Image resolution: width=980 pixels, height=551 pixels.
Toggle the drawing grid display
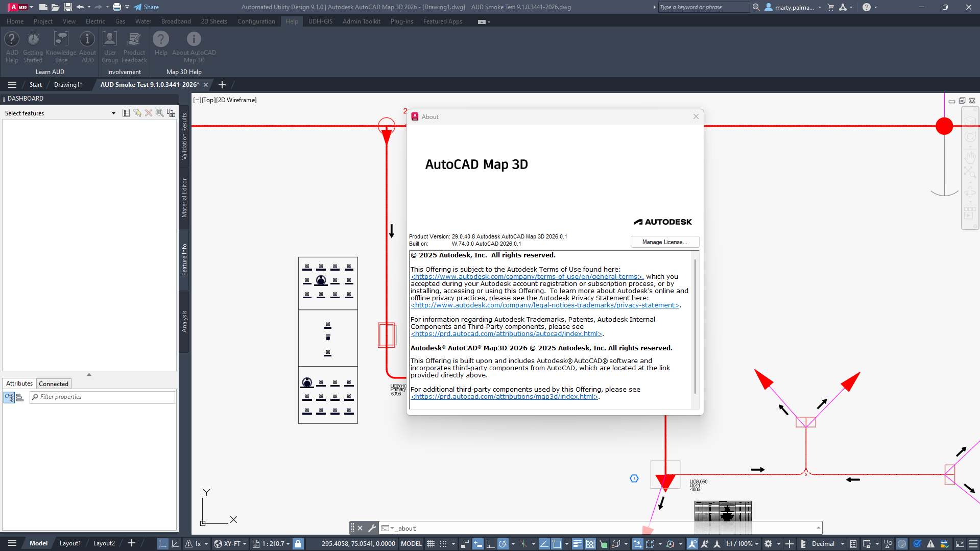click(431, 544)
